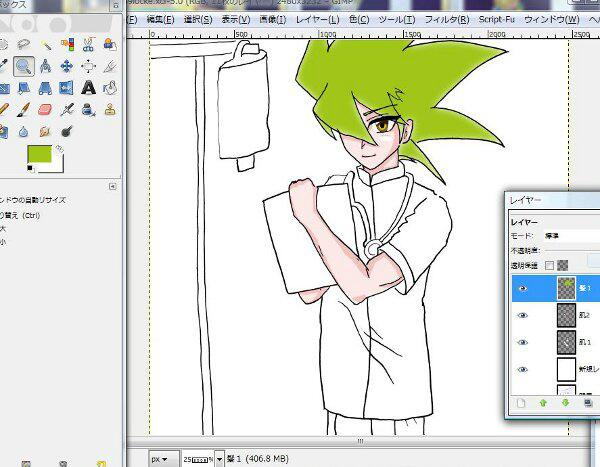Select the Eraser tool
The image size is (600, 467).
(46, 110)
